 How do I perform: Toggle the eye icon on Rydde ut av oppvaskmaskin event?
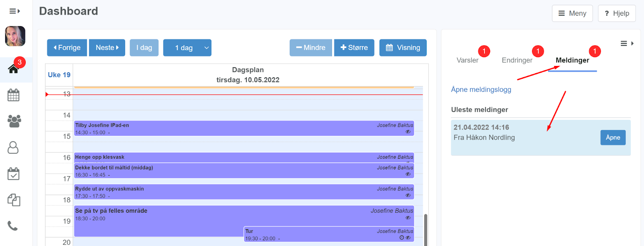(x=408, y=195)
